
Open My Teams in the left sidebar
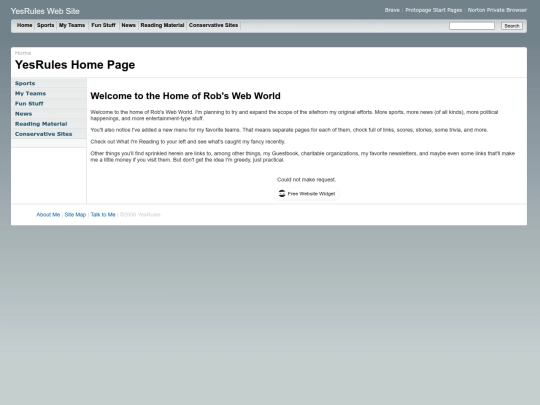click(x=30, y=93)
